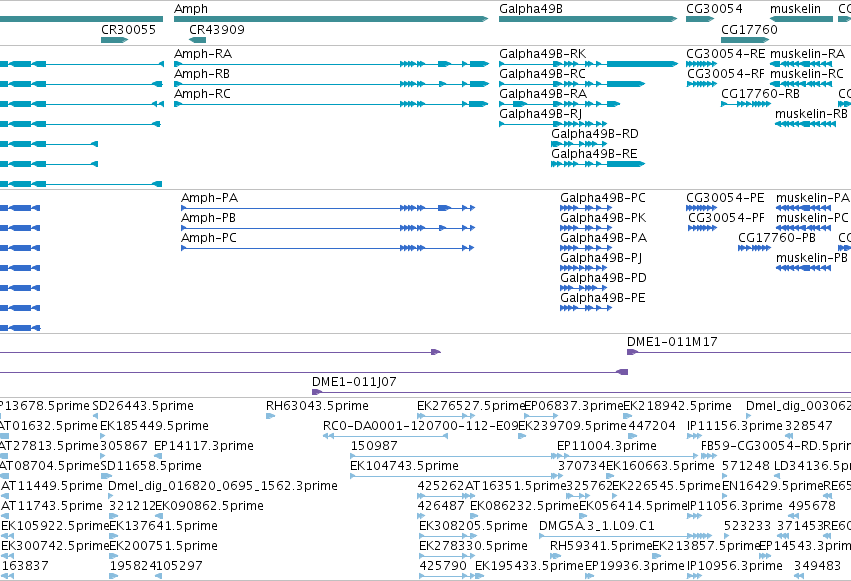Click the Amph-PC protein feature
The height and width of the screenshot is (581, 851).
click(x=328, y=248)
